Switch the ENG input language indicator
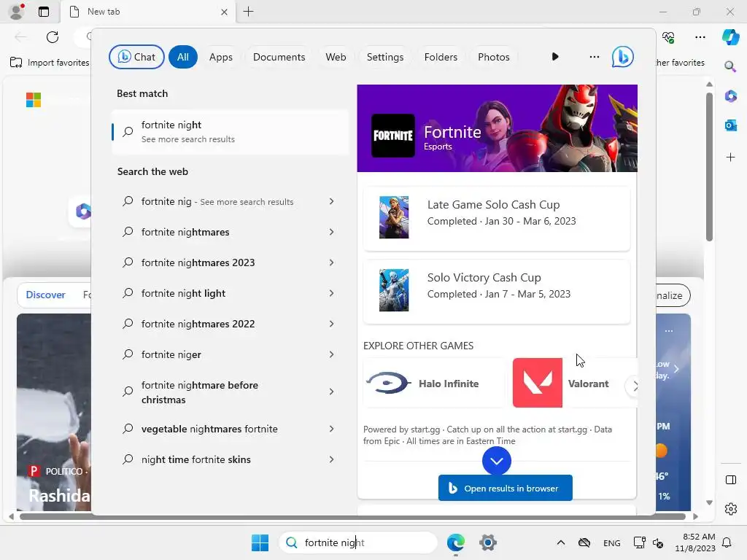 (612, 542)
